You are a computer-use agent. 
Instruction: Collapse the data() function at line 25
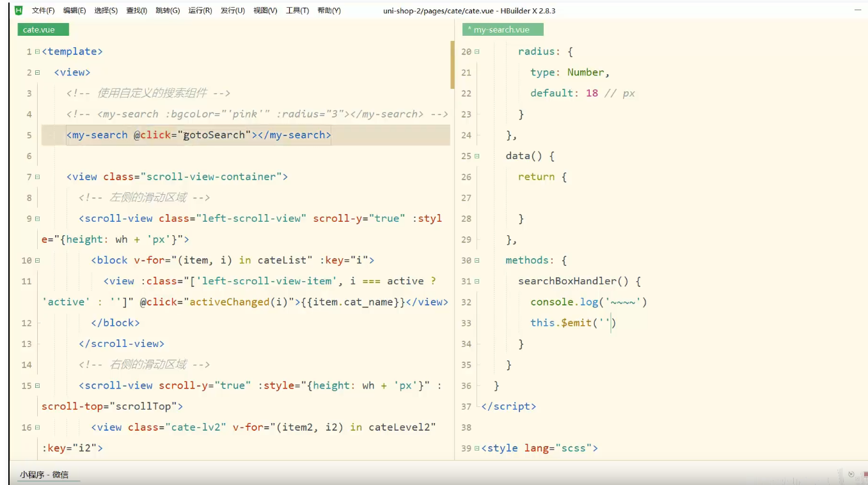[477, 157]
